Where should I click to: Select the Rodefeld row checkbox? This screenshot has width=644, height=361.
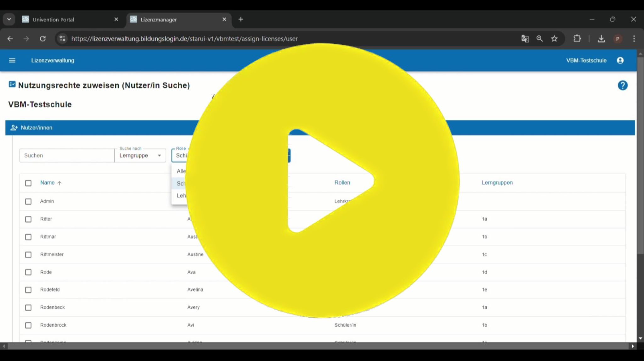click(x=28, y=290)
